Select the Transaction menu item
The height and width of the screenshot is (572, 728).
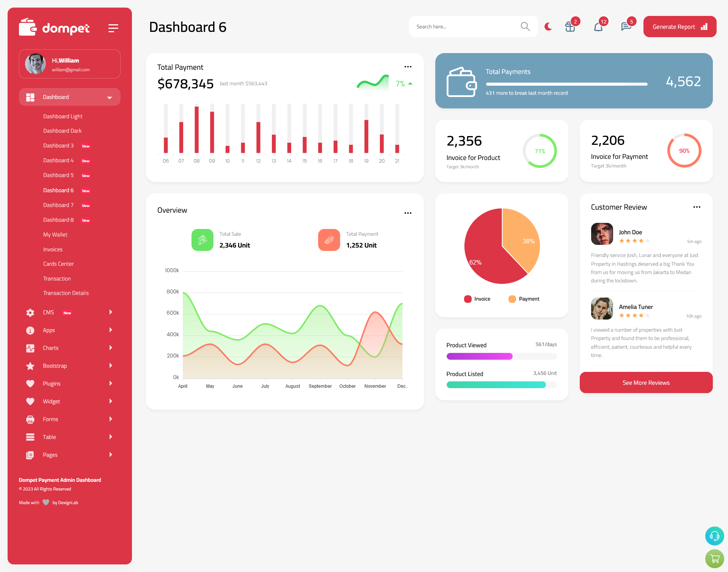(57, 278)
